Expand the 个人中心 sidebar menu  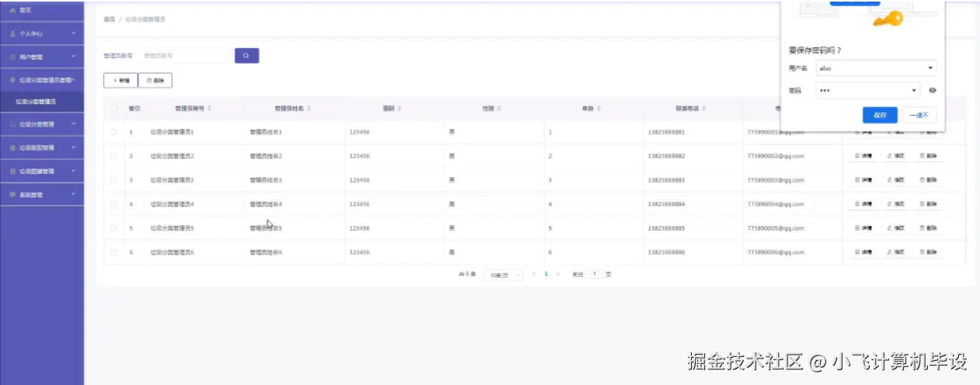pos(42,34)
